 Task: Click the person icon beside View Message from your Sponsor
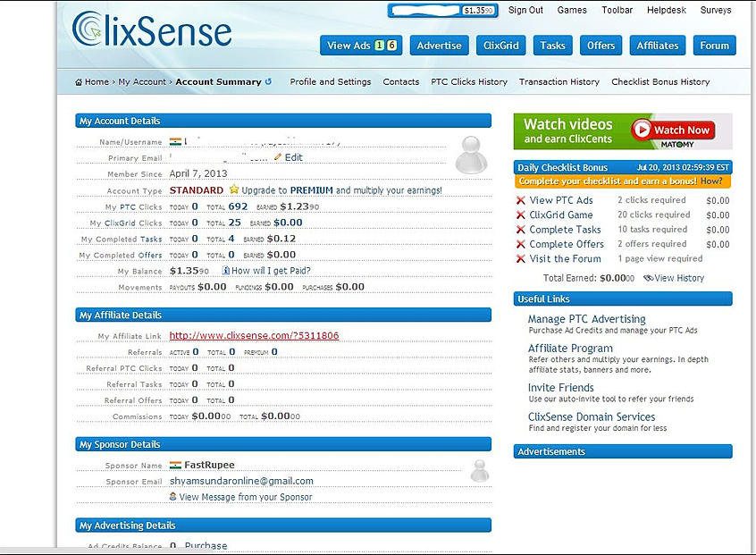[172, 496]
